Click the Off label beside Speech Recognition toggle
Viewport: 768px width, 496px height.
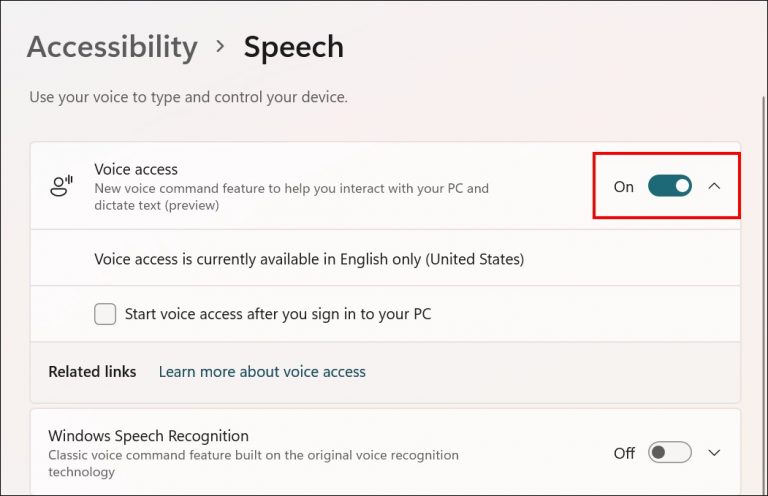click(624, 454)
